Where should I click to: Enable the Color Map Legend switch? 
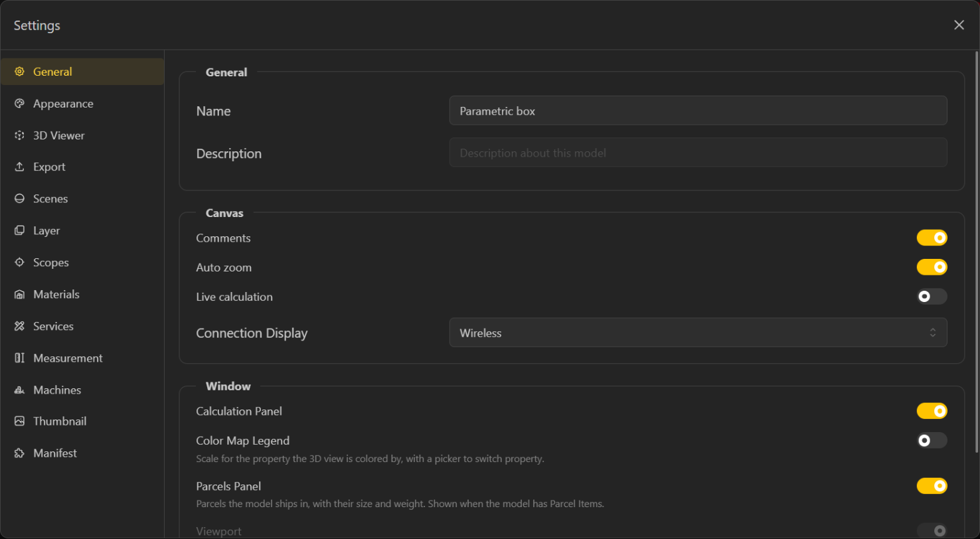(932, 440)
